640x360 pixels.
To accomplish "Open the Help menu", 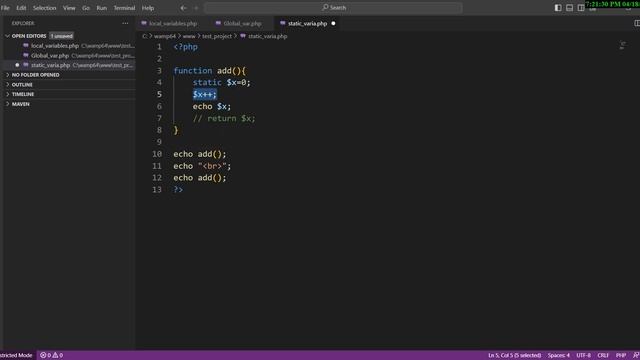I will [148, 8].
